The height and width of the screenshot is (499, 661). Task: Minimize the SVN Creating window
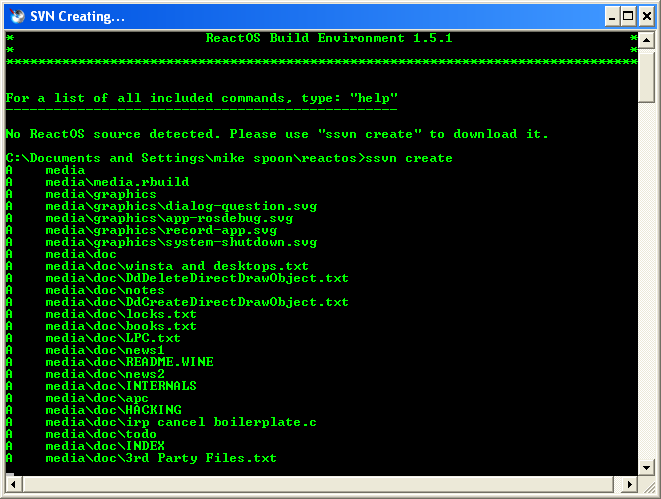(x=612, y=16)
